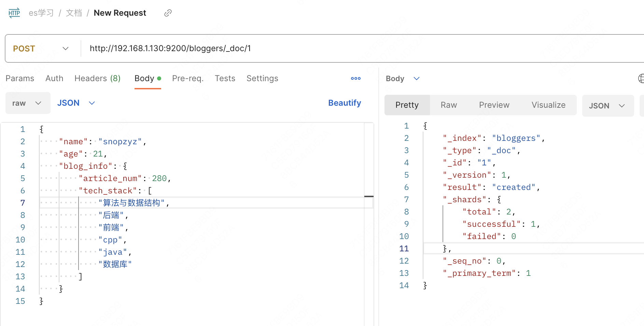Click the "article_num": 280 line

click(125, 178)
